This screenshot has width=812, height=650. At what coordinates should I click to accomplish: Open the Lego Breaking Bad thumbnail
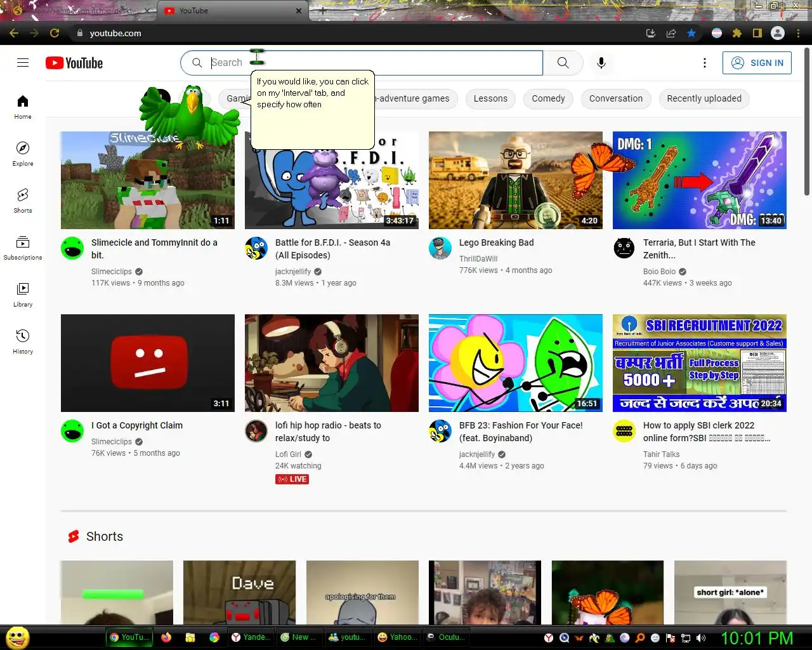click(516, 180)
